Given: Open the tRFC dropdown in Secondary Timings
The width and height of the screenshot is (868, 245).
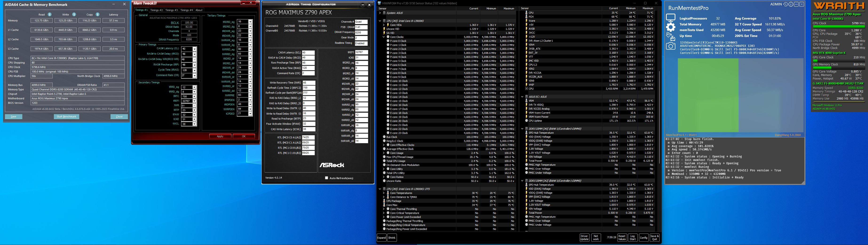Looking at the screenshot, I should 194,96.
